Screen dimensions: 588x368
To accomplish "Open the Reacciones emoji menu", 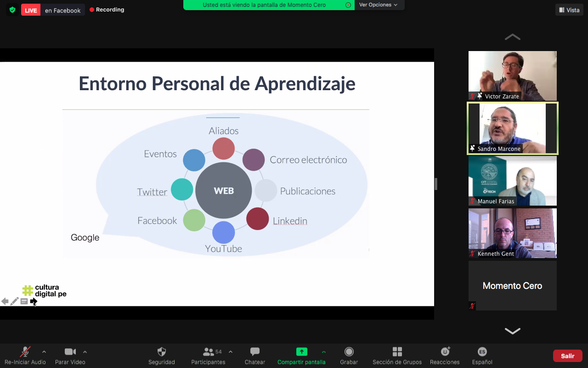I will (x=445, y=352).
